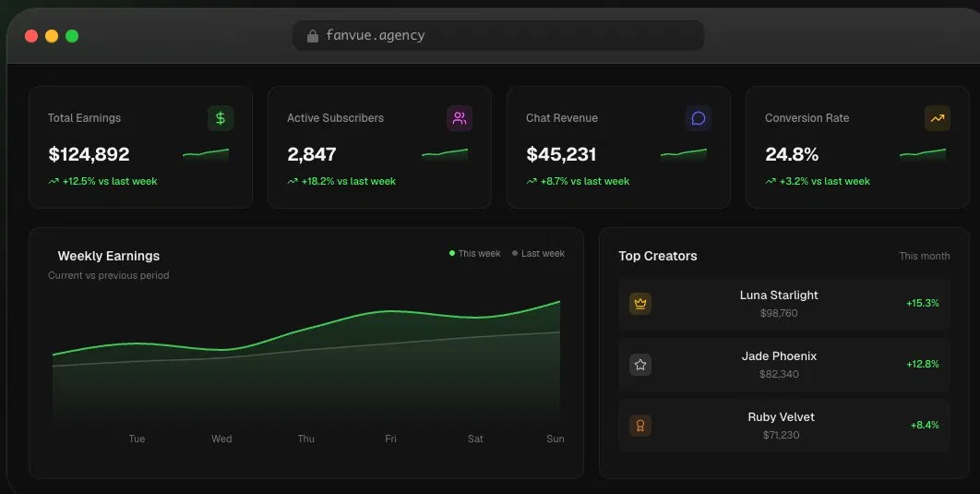
Task: Click the chat bubble icon on Chat Revenue
Action: [699, 118]
